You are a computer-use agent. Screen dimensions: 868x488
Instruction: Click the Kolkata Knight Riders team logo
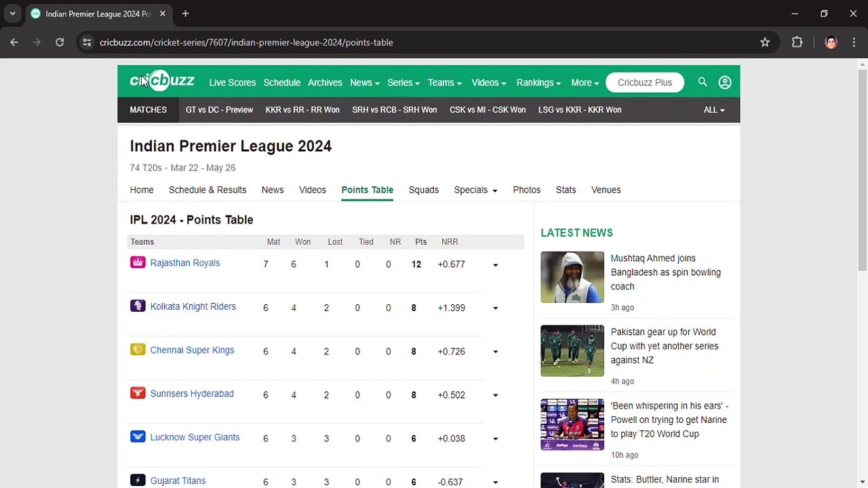click(x=138, y=306)
